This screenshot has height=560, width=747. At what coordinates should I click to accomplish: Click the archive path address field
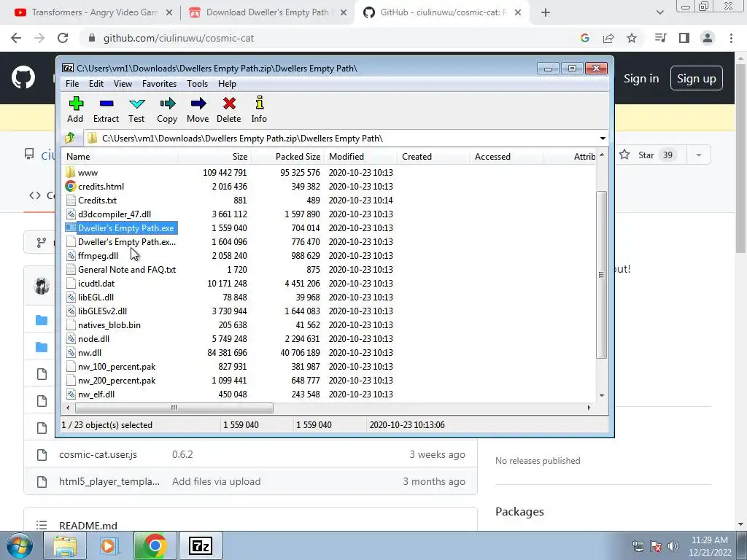click(x=341, y=139)
